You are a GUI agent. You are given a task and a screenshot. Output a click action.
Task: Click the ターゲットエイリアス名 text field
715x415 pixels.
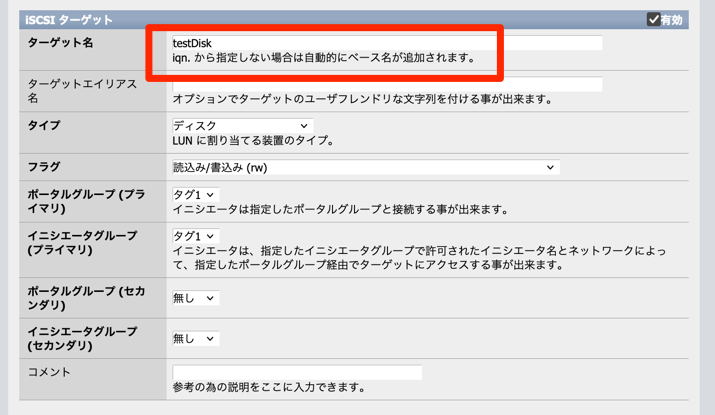(x=387, y=85)
